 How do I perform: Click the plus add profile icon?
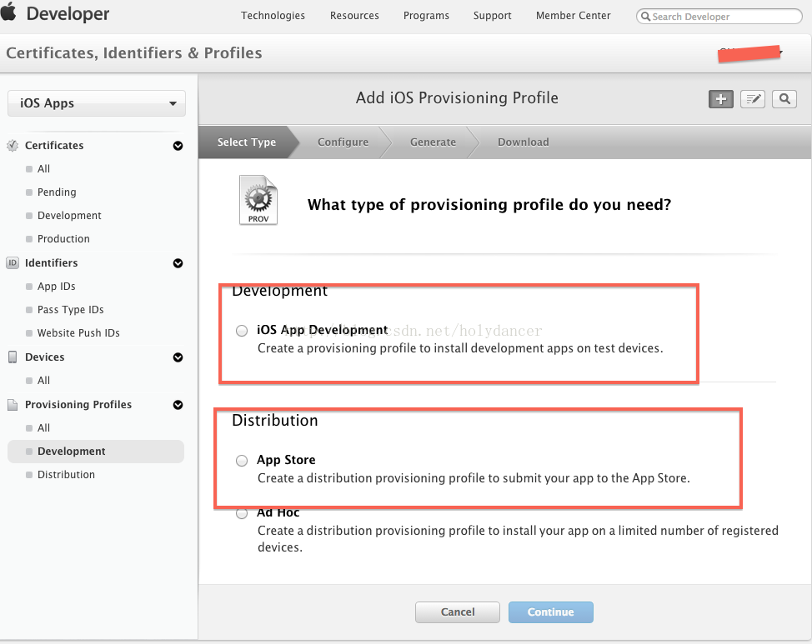(720, 99)
